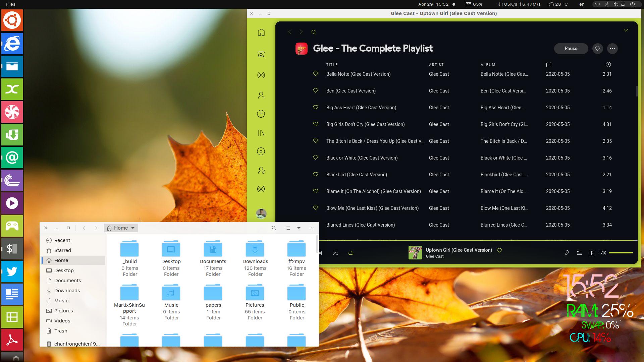
Task: Toggle list view in Files window
Action: 288,228
